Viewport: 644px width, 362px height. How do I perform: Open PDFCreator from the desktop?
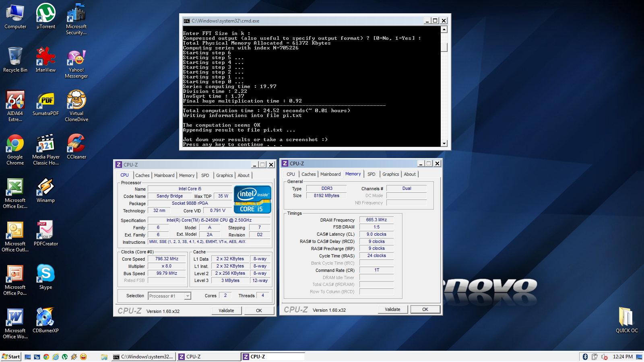(46, 234)
